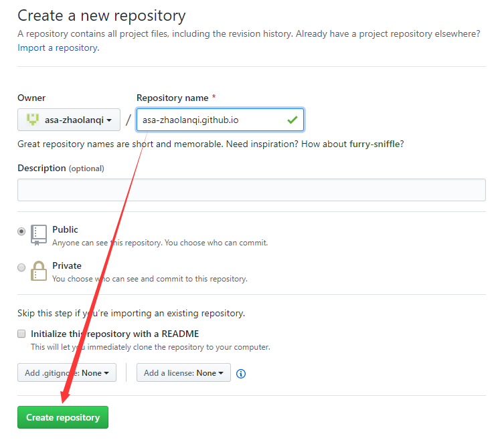This screenshot has height=446, width=504.
Task: Click the Create repository button
Action: coord(63,417)
